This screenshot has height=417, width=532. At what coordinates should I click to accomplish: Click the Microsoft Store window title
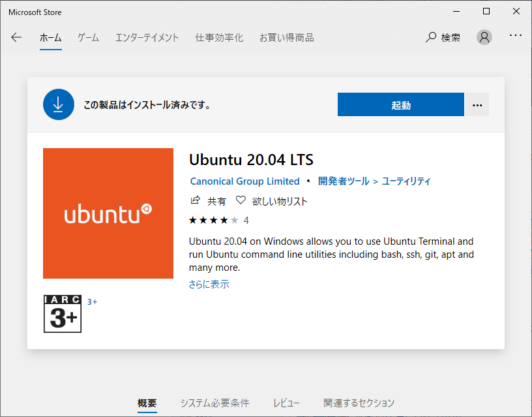[35, 12]
